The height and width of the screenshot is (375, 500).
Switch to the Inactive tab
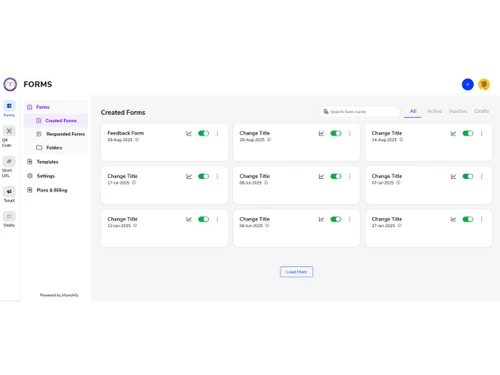click(458, 111)
